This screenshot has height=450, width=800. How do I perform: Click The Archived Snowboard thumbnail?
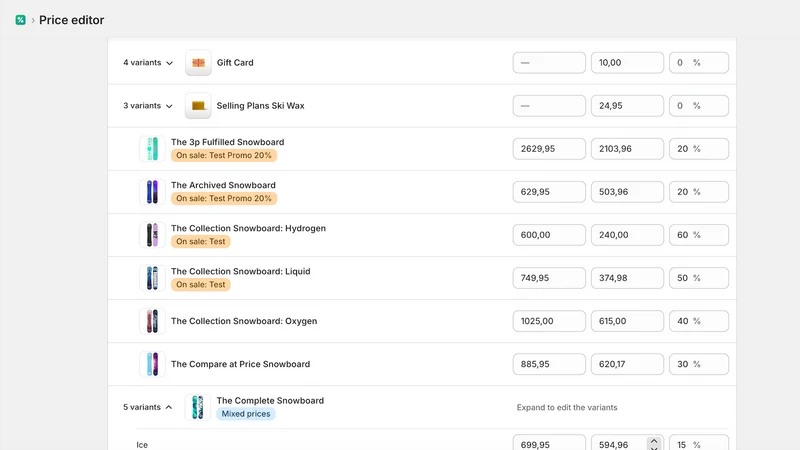152,192
